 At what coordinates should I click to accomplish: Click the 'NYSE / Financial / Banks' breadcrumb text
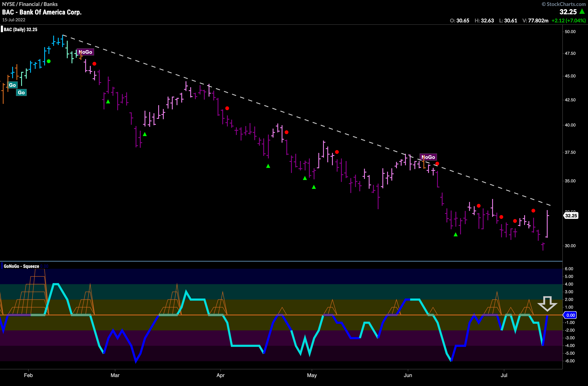point(30,4)
